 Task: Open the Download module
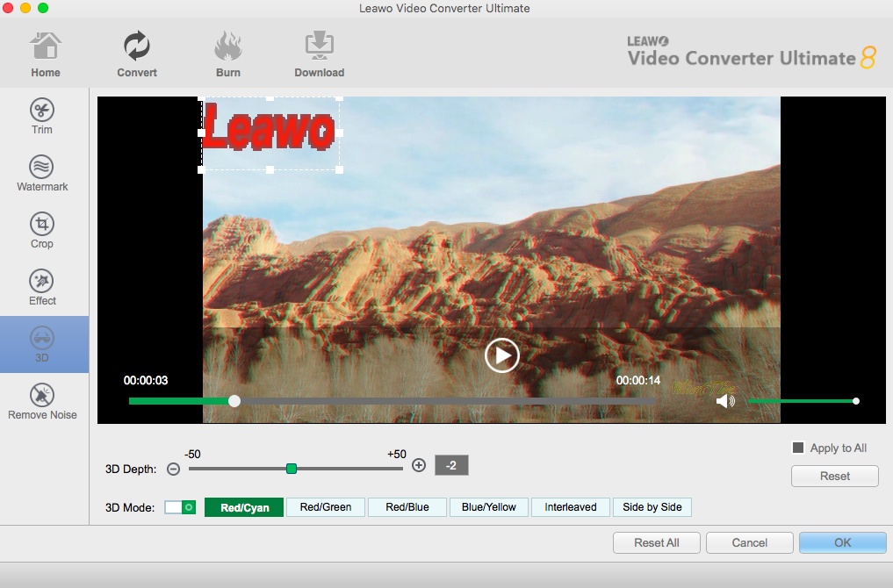click(x=319, y=54)
